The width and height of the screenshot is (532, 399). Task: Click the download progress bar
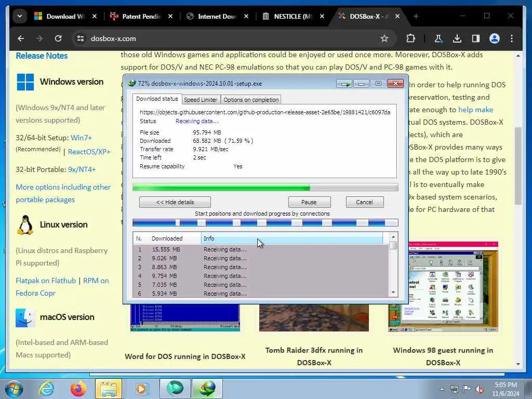pyautogui.click(x=265, y=187)
